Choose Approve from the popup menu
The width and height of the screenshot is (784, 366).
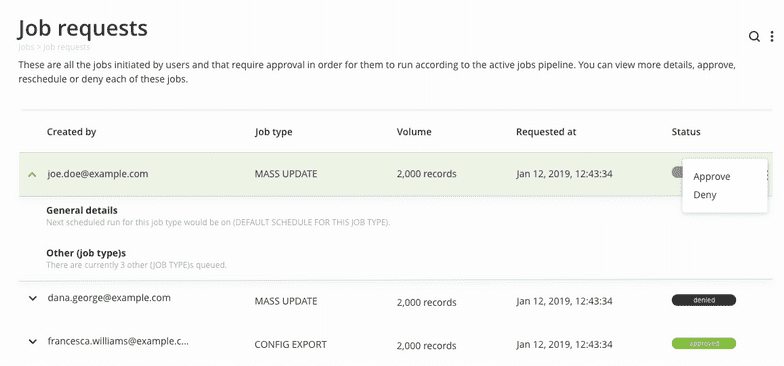coord(712,176)
